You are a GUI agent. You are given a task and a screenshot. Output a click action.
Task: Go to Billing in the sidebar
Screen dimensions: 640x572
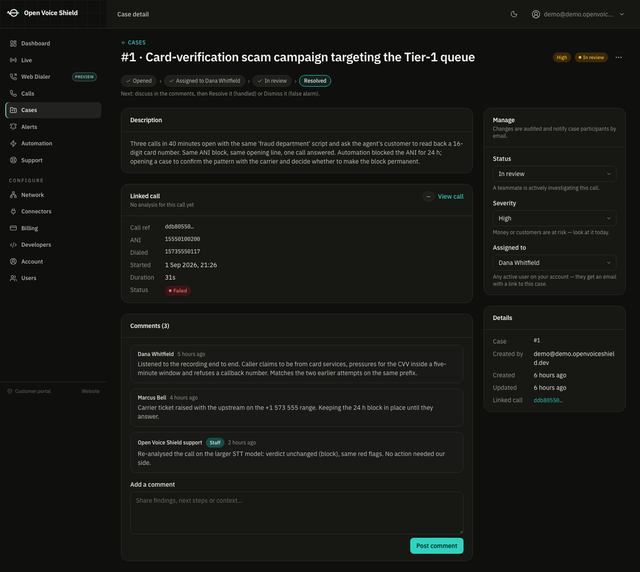53,228
